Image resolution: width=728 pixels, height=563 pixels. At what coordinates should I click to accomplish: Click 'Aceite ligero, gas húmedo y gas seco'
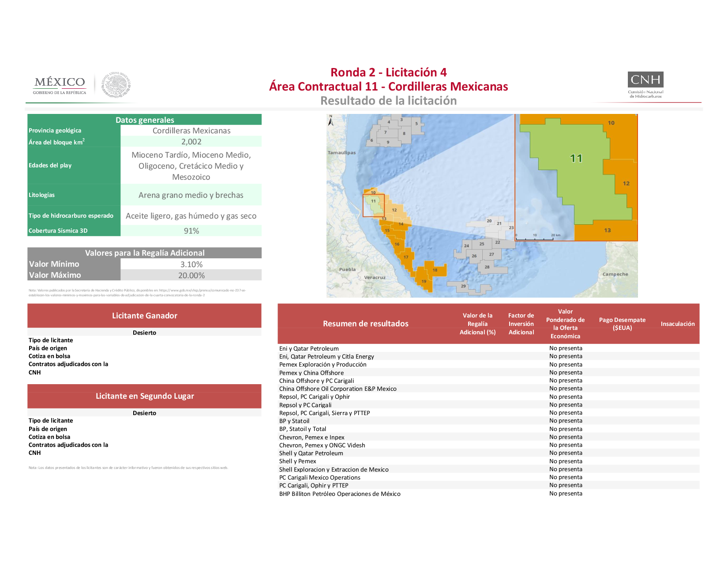point(191,216)
